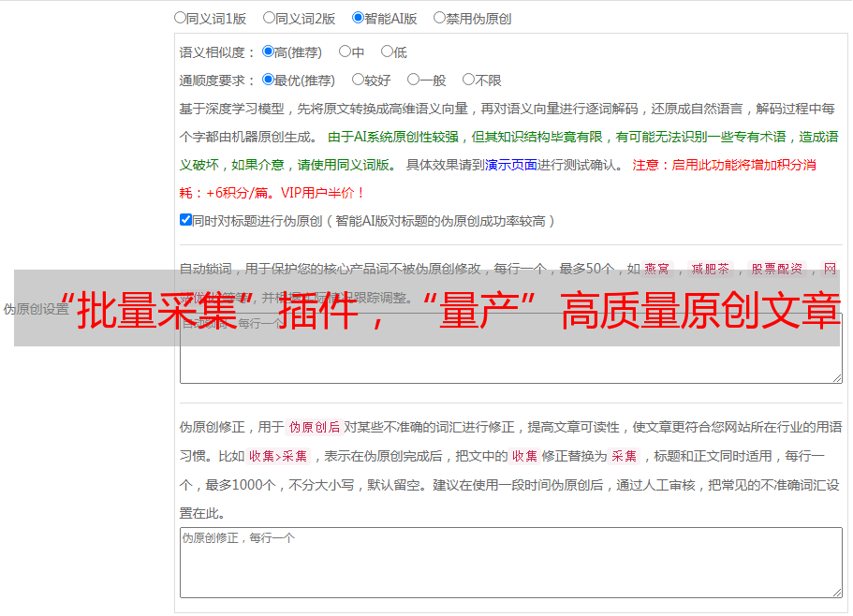
Task: Open the 演示页面 link
Action: 511,165
